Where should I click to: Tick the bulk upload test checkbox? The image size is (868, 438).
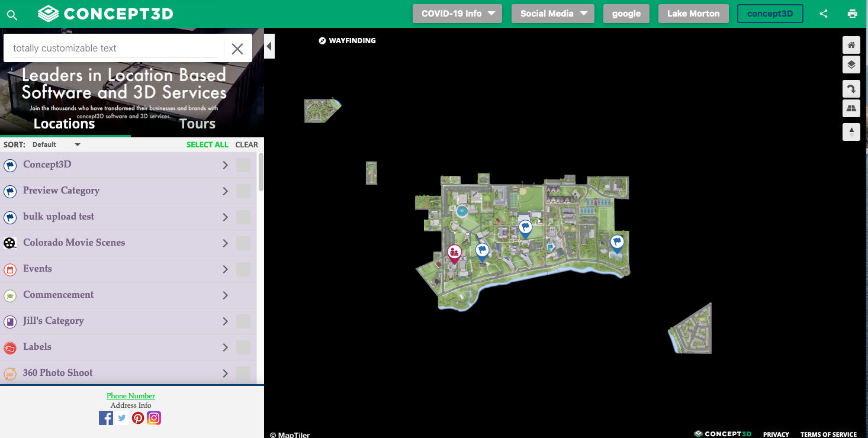(243, 217)
